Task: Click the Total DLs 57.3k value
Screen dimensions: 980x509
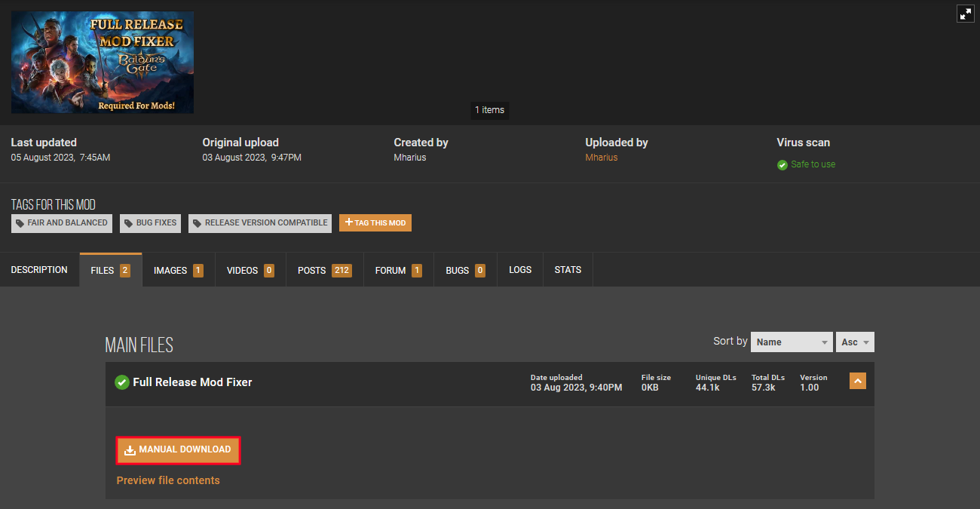Action: coord(763,388)
